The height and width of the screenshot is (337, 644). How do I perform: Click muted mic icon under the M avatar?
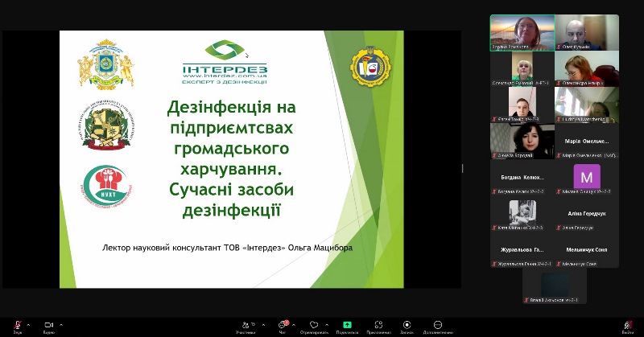pyautogui.click(x=559, y=191)
